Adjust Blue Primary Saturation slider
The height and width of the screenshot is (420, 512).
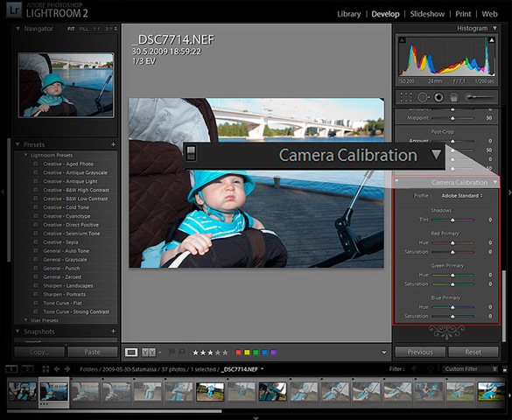452,316
